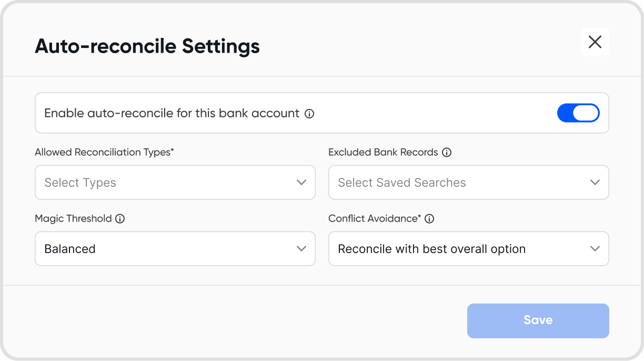Click chevron arrow in Select Types field
This screenshot has height=361, width=644.
[301, 183]
